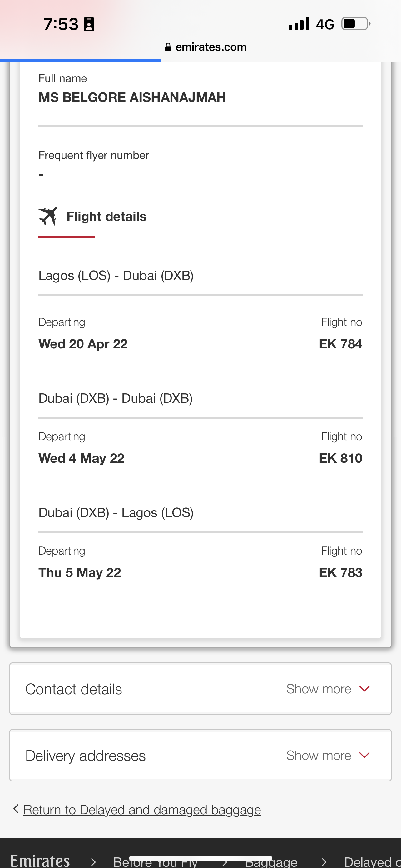Click the red chevron in Contact details
401x868 pixels.
[364, 688]
